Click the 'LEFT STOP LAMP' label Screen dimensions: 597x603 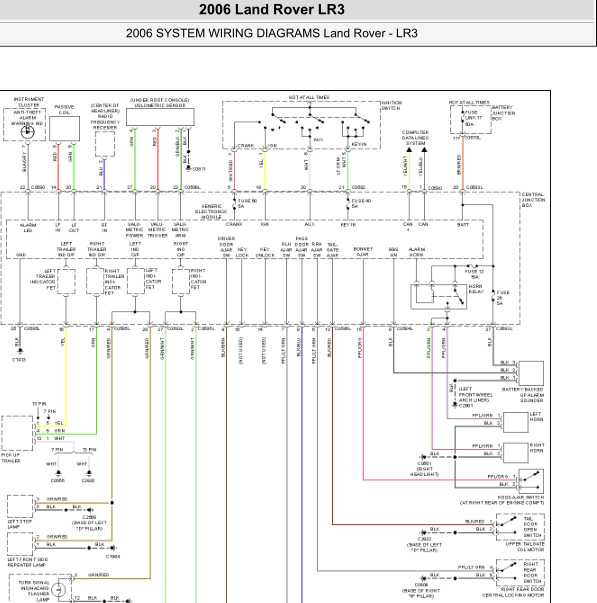point(20,524)
